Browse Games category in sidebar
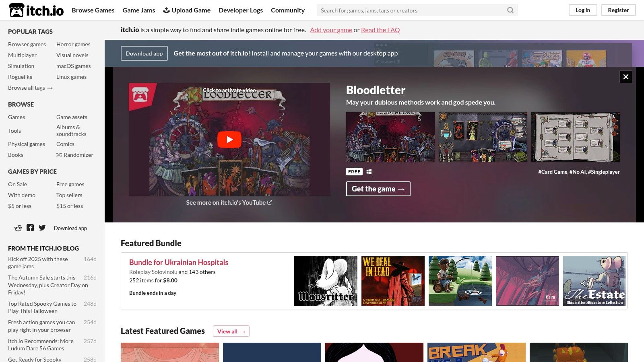The height and width of the screenshot is (362, 644). [x=17, y=117]
